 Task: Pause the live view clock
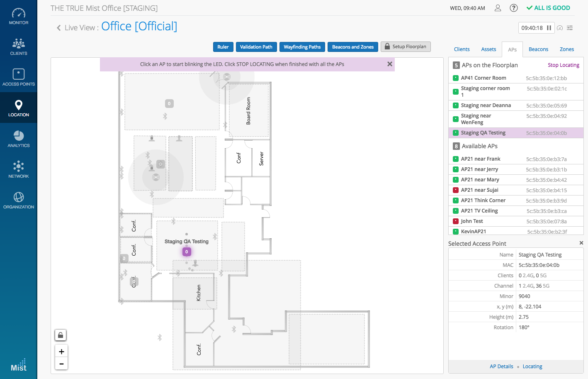pos(549,28)
